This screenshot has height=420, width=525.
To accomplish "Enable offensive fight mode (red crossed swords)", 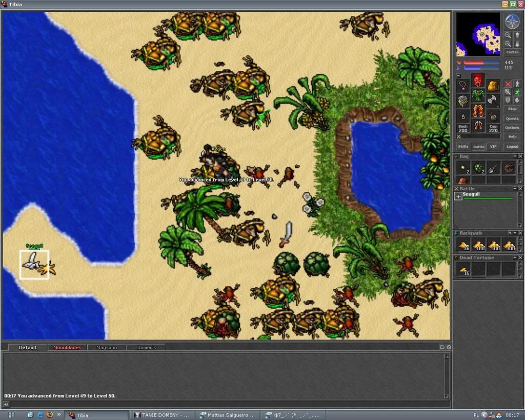I will click(x=508, y=84).
